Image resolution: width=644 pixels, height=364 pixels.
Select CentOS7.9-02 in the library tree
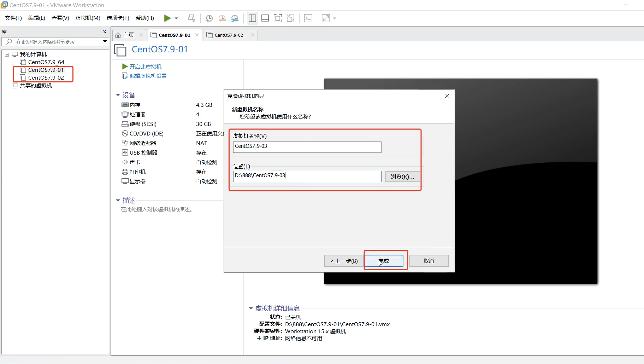coord(46,78)
